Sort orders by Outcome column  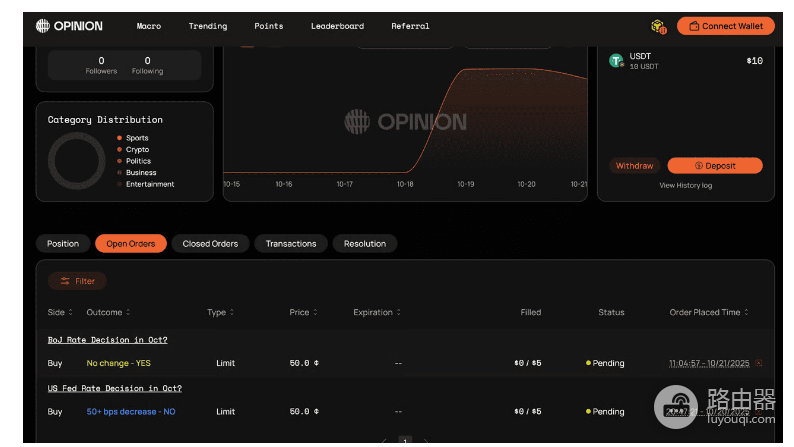[x=108, y=312]
